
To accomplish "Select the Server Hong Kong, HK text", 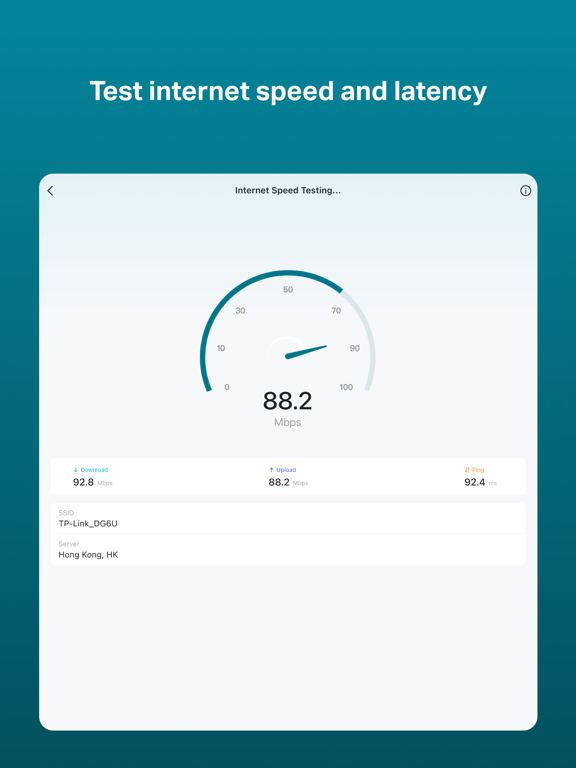I will pyautogui.click(x=88, y=554).
